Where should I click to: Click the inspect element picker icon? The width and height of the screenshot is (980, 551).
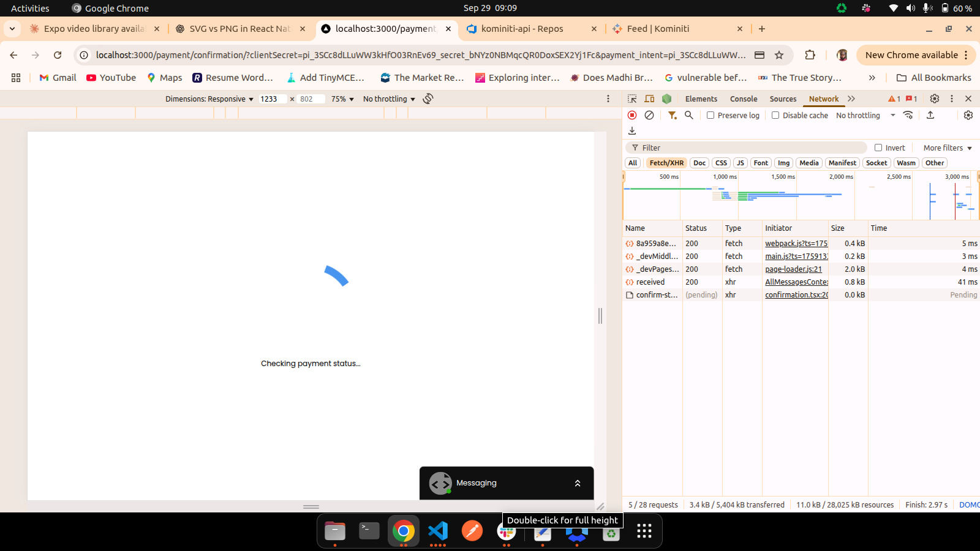tap(632, 99)
